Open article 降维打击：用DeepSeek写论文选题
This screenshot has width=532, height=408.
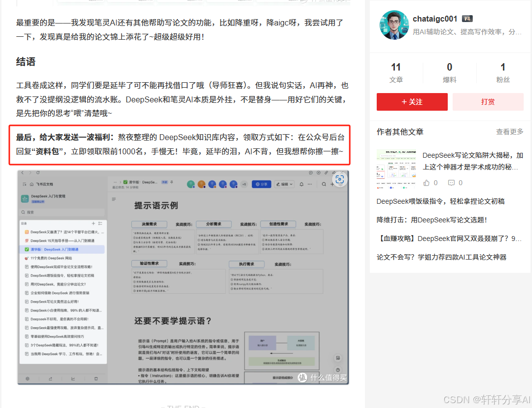point(432,220)
